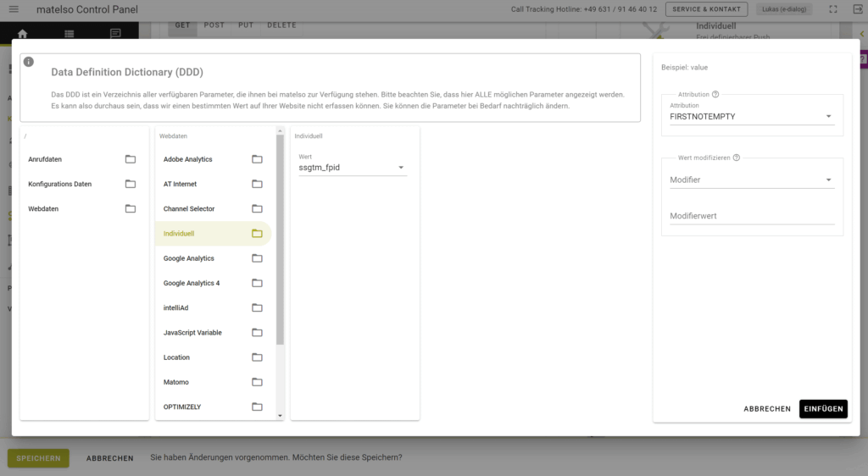Click the Beispiel: value text
The height and width of the screenshot is (476, 868).
684,68
